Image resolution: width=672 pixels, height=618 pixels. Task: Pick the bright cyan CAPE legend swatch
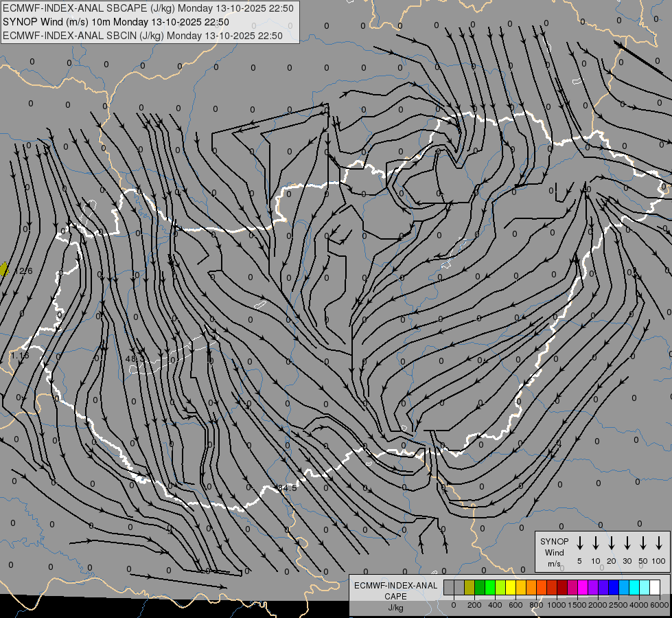point(634,587)
